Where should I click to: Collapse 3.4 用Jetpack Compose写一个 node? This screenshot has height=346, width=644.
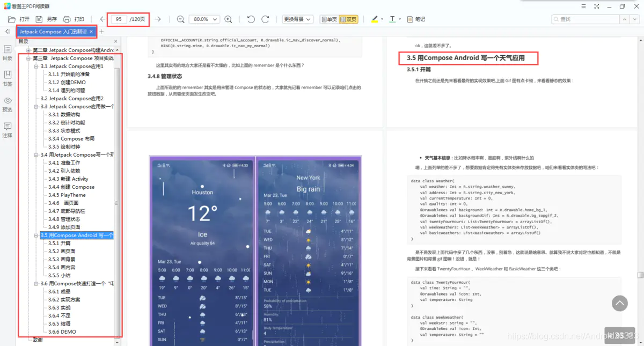[x=36, y=154]
